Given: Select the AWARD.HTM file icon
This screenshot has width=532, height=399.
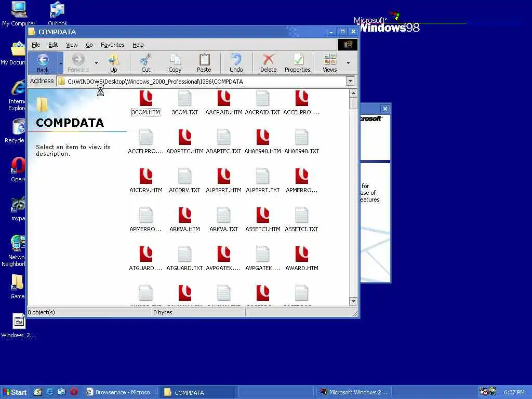Looking at the screenshot, I should coord(302,254).
